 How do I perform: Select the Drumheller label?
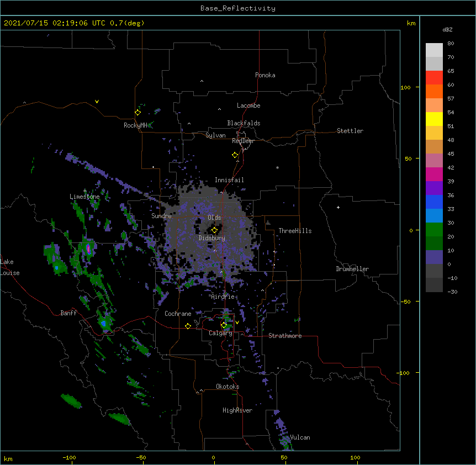[352, 269]
